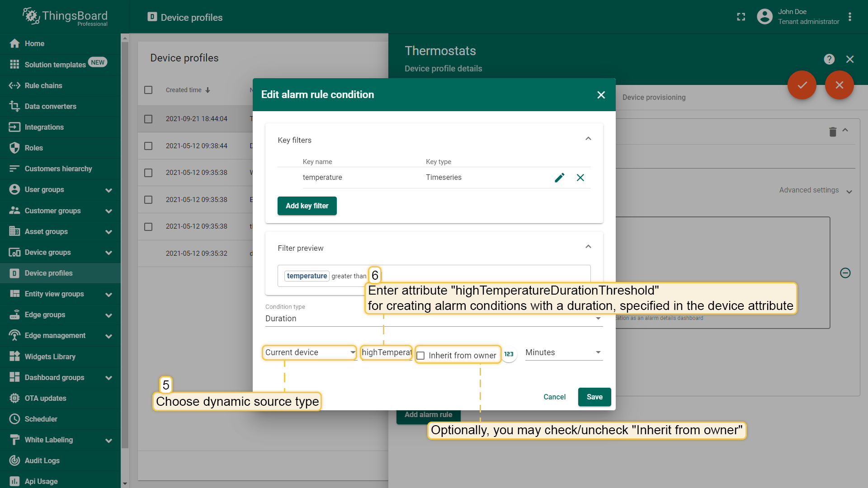The height and width of the screenshot is (488, 868).
Task: Edit the temperature key filter pencil icon
Action: tap(559, 178)
